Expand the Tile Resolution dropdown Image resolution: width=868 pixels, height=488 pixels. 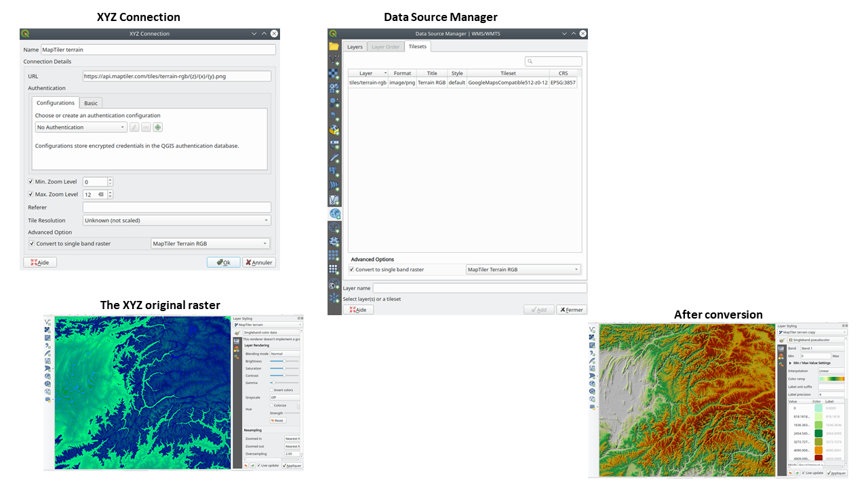[176, 220]
